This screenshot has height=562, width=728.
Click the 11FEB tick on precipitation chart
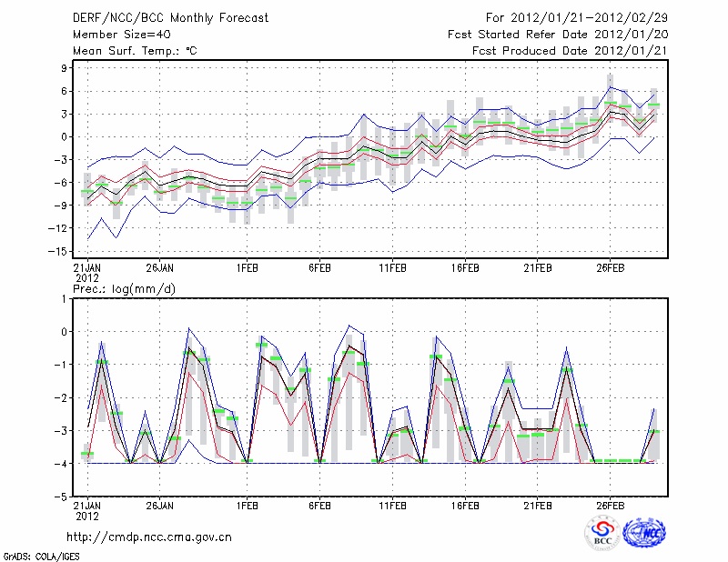[392, 505]
